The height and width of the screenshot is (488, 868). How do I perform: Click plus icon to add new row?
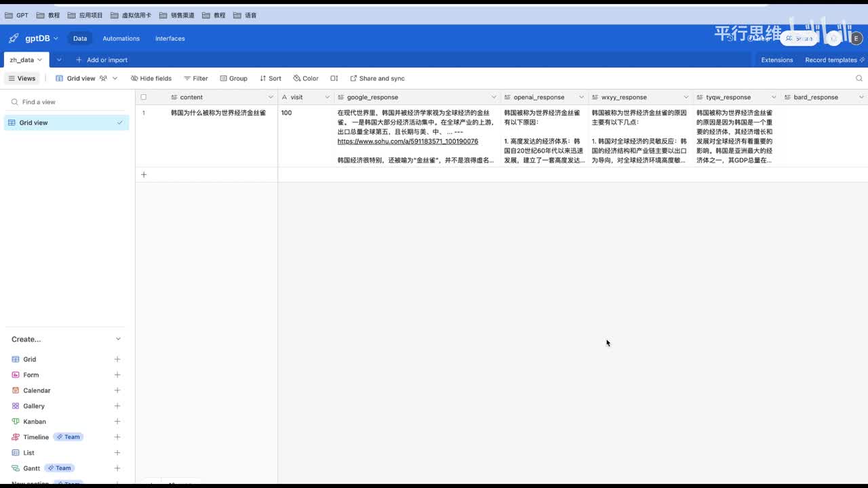click(144, 175)
